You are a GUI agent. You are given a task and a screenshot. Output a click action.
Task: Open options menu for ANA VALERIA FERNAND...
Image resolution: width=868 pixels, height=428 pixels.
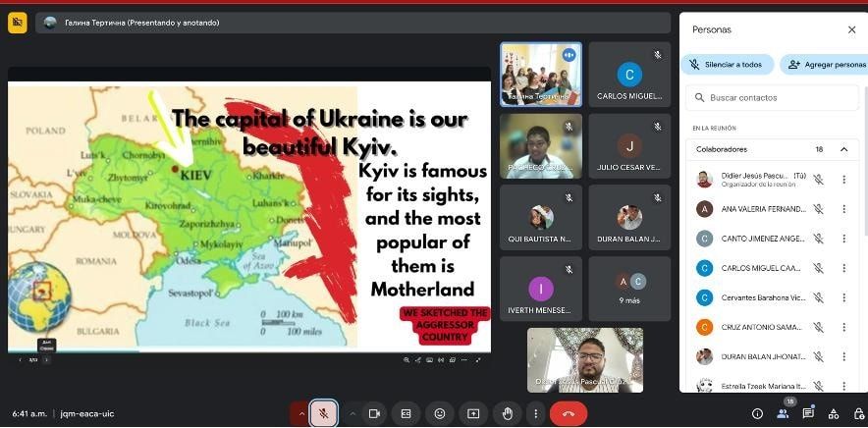point(843,209)
